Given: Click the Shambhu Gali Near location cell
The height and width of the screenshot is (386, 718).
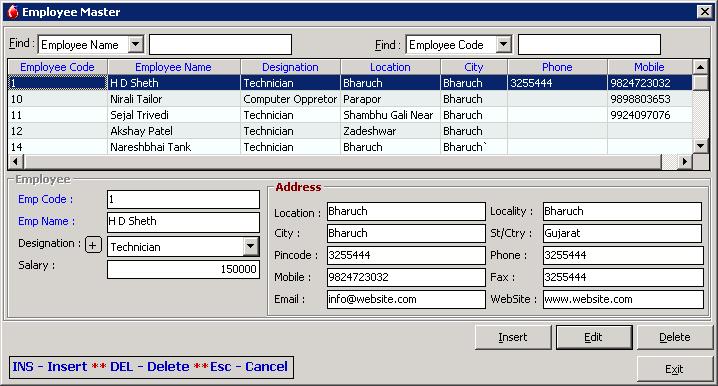Looking at the screenshot, I should pyautogui.click(x=390, y=115).
